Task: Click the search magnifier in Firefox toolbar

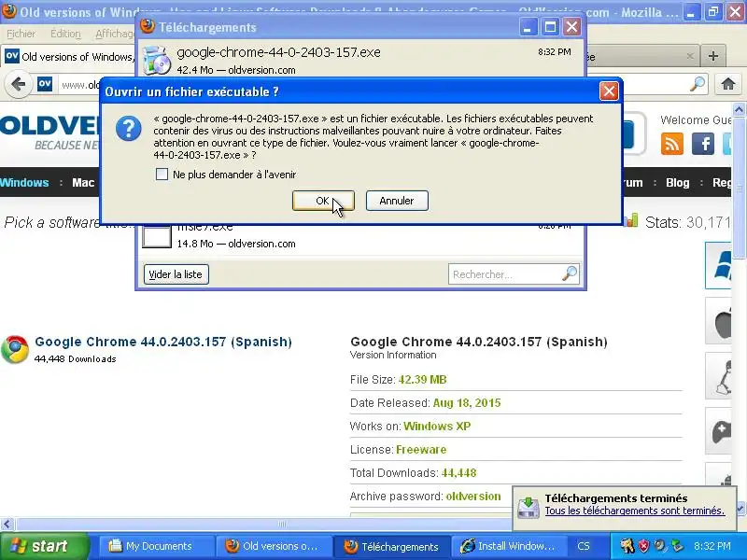Action: click(x=698, y=84)
